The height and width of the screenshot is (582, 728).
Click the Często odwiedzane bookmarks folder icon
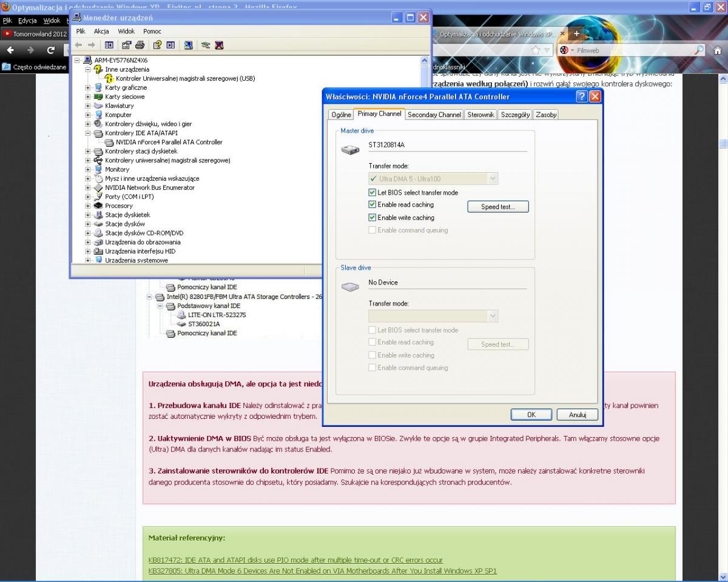(7, 67)
